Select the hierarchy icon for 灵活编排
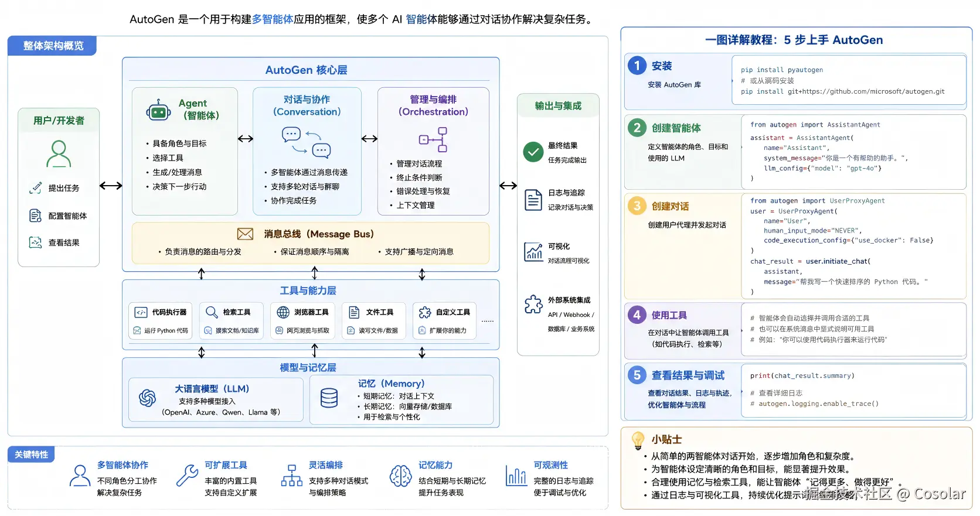980x516 pixels. point(292,476)
